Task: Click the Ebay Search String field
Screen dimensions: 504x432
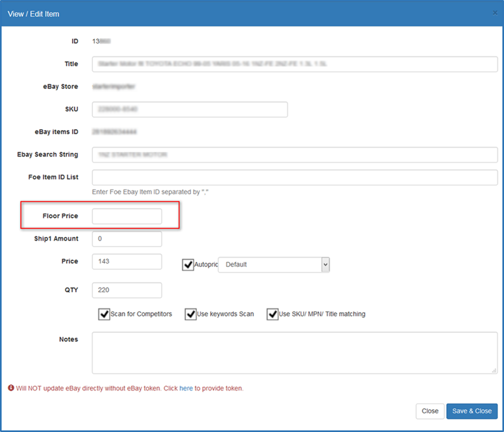Action: click(x=294, y=155)
